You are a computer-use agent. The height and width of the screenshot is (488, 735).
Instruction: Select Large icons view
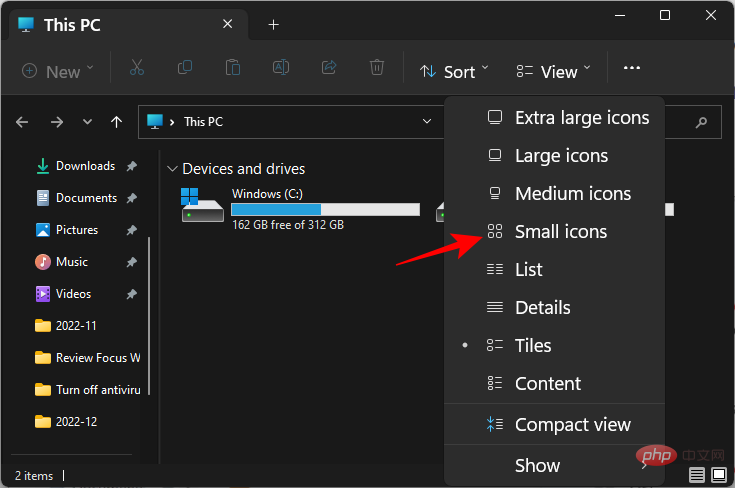(x=554, y=156)
